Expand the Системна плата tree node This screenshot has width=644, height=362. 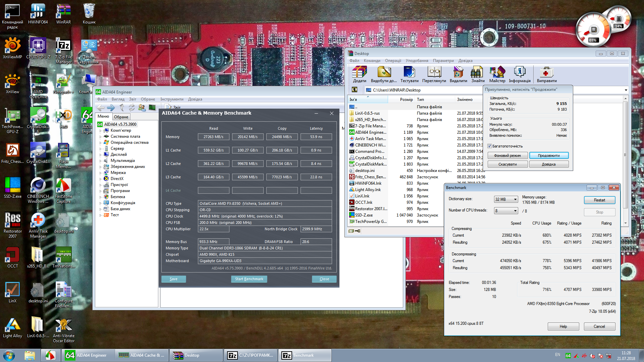(100, 137)
